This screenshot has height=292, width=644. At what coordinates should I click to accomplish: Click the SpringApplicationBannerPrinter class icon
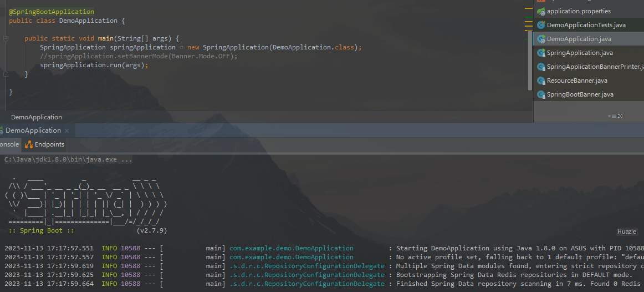point(541,67)
